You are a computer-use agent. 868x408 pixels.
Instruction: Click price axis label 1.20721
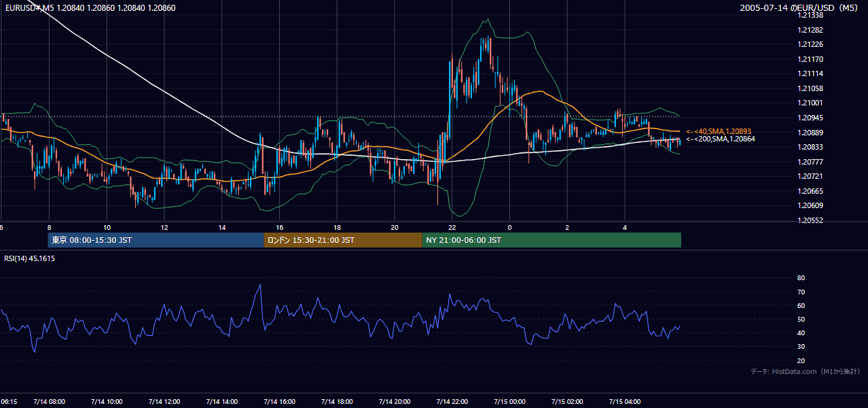click(x=812, y=176)
